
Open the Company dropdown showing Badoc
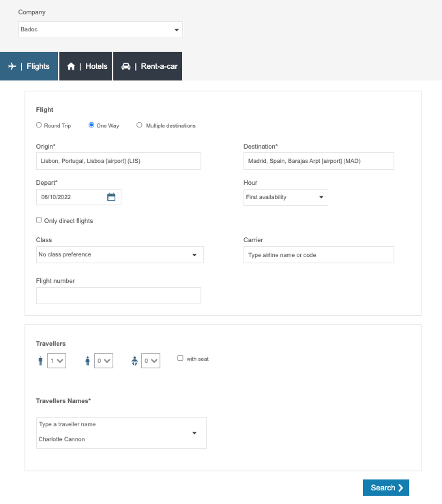coord(100,30)
